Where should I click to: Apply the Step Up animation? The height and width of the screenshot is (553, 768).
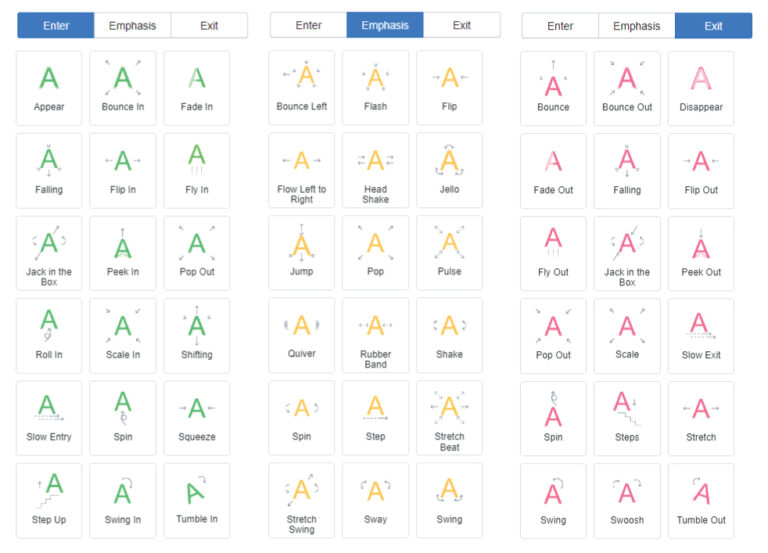coord(49,500)
